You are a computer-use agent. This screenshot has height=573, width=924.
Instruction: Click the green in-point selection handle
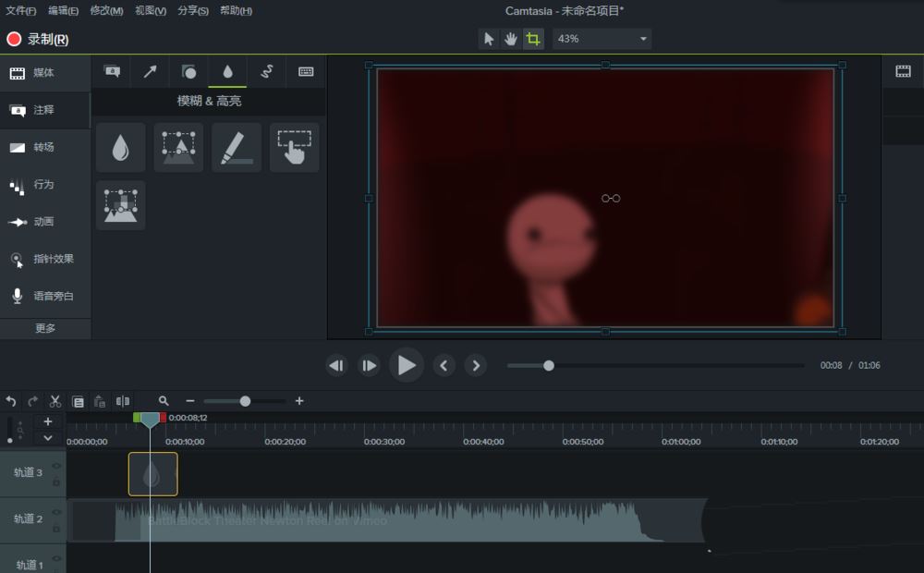tap(137, 418)
